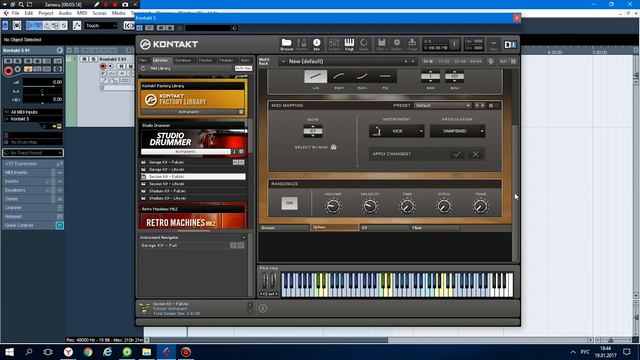The height and width of the screenshot is (360, 640).
Task: Adjust Randomize Pitch knob
Action: 444,206
